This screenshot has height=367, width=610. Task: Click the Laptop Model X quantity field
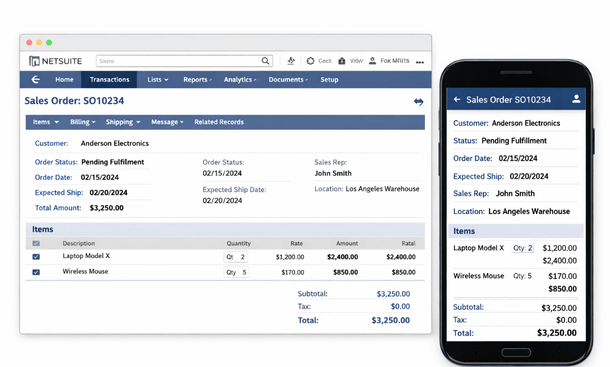click(x=235, y=257)
